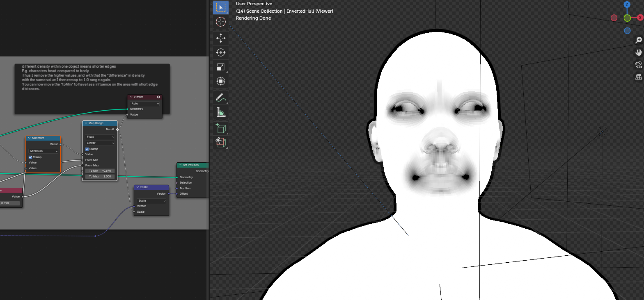This screenshot has width=644, height=300.
Task: Click the Map Range node title
Action: 96,123
